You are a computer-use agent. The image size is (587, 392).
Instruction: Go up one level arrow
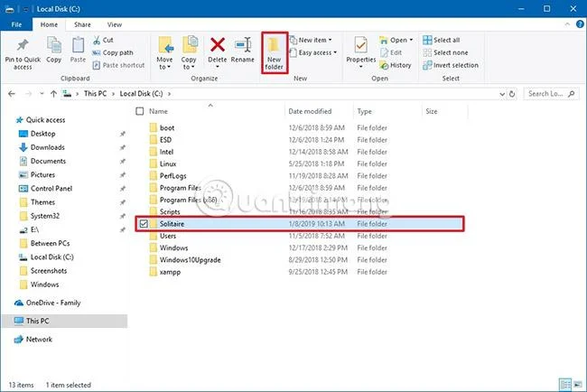click(53, 94)
